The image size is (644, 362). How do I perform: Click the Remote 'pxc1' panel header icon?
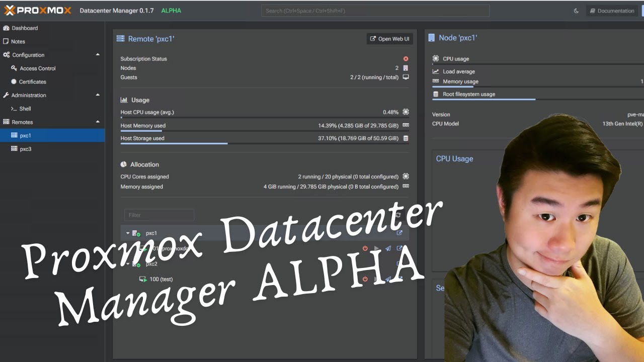pos(120,39)
